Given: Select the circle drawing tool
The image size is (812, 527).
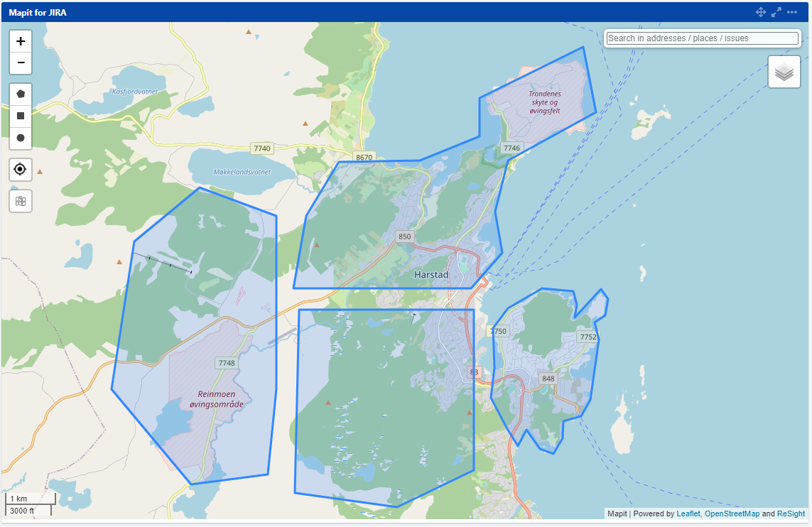Looking at the screenshot, I should (x=20, y=138).
